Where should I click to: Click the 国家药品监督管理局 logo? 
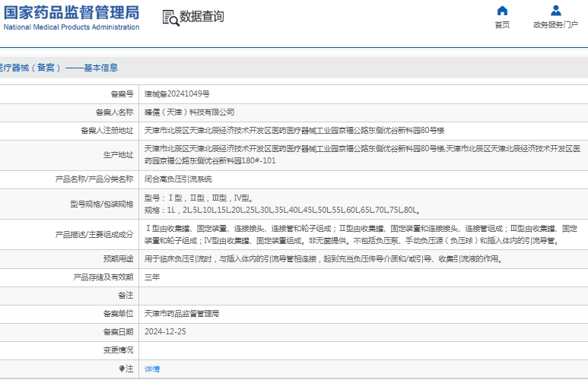72,12
